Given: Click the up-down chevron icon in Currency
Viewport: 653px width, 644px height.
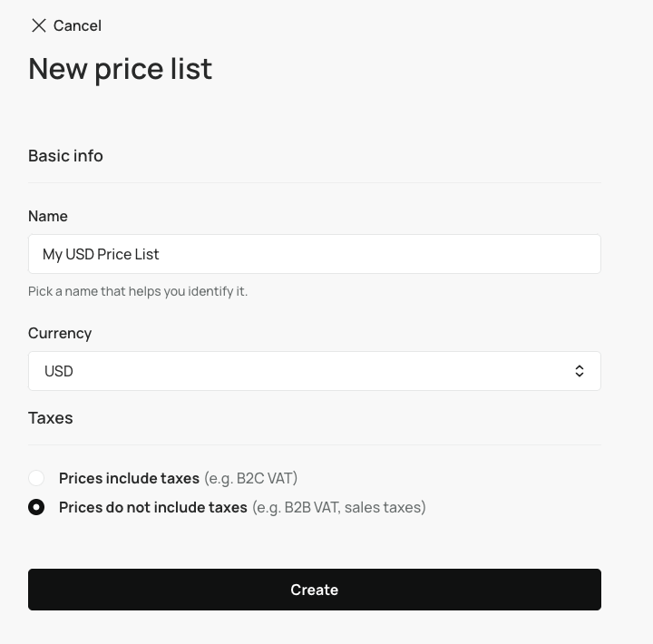Looking at the screenshot, I should pyautogui.click(x=579, y=371).
